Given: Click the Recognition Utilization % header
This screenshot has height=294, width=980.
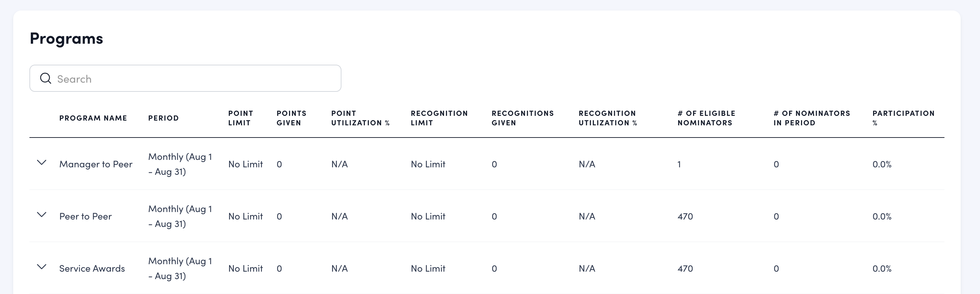Looking at the screenshot, I should 607,118.
